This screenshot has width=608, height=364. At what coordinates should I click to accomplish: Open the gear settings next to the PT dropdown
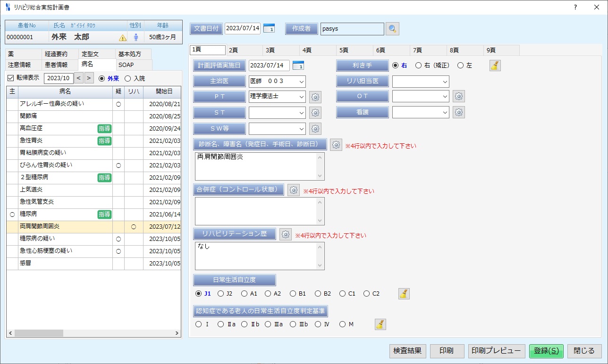[315, 97]
